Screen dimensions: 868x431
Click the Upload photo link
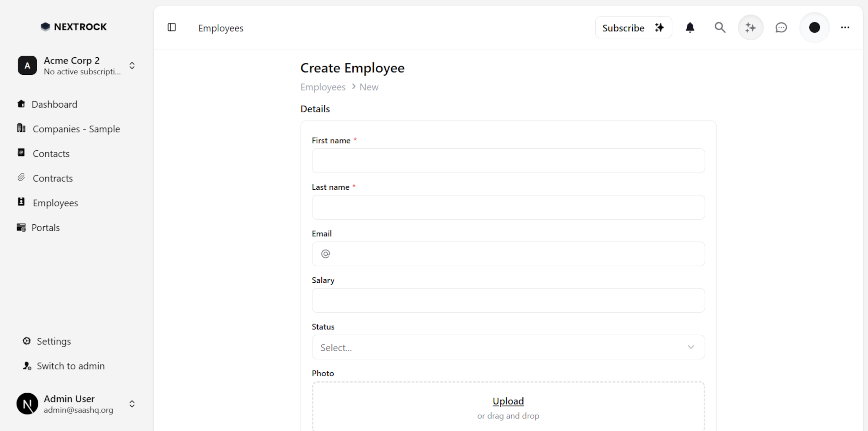click(x=508, y=401)
